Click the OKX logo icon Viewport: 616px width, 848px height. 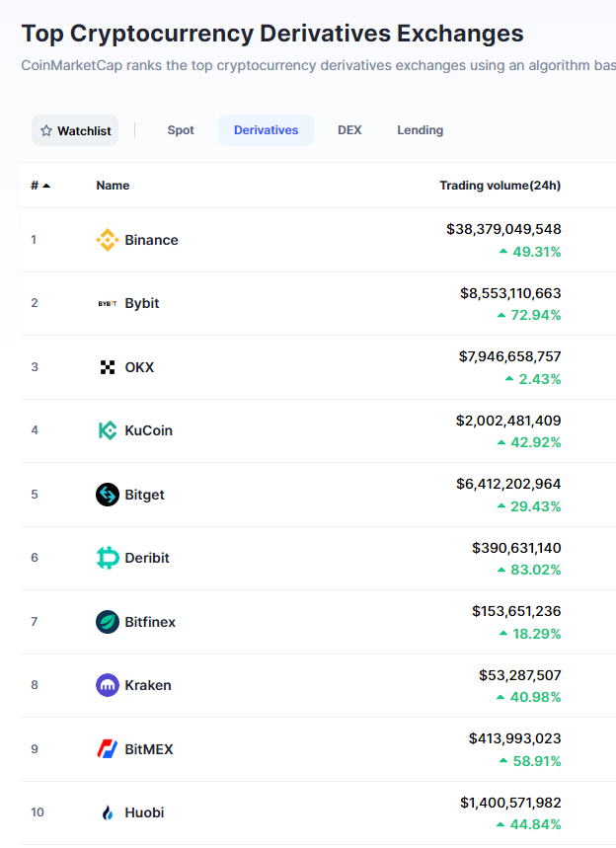[x=108, y=367]
